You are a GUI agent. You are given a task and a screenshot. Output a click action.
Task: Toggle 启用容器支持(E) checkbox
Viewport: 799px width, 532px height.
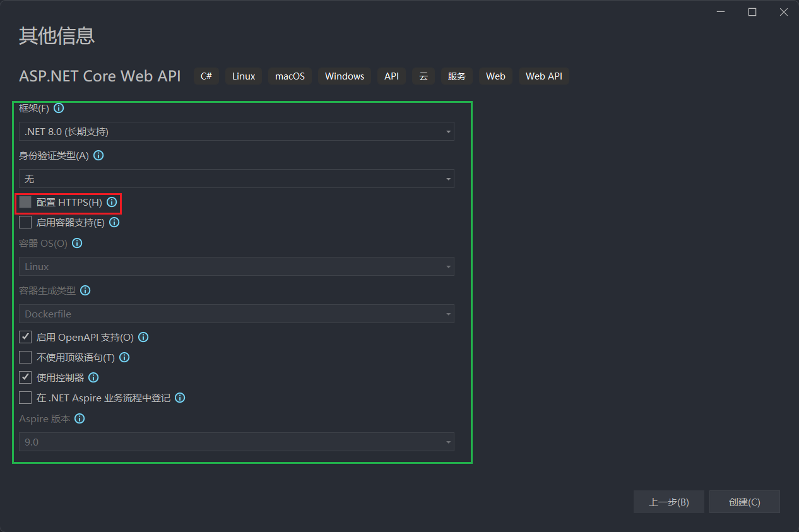click(25, 223)
